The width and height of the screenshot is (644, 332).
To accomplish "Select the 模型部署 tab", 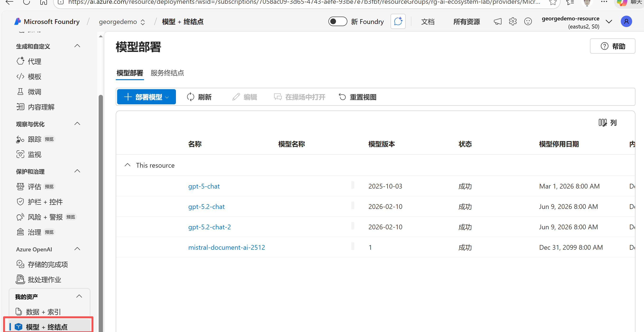I will (129, 73).
